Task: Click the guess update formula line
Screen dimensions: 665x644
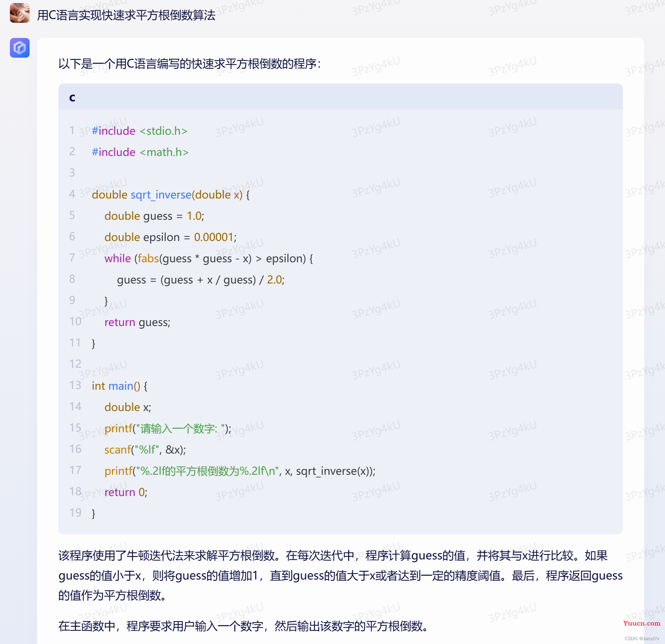Action: click(x=201, y=280)
